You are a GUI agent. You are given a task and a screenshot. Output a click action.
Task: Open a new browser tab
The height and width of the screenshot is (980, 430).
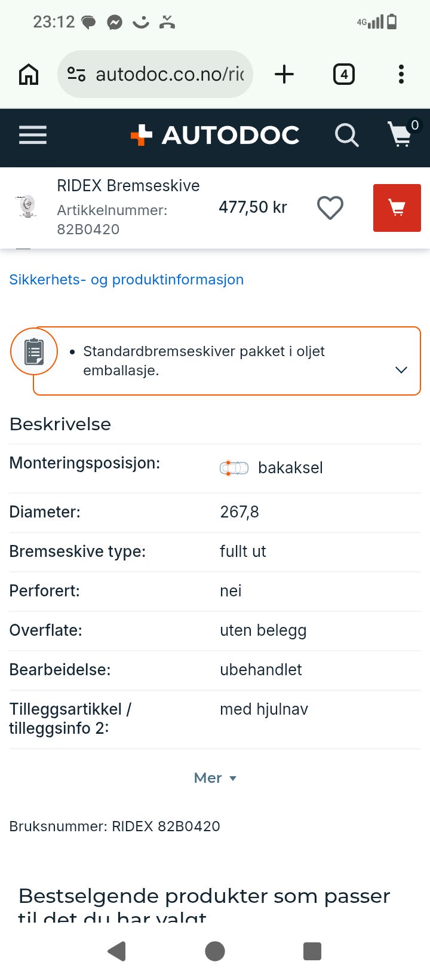point(284,75)
